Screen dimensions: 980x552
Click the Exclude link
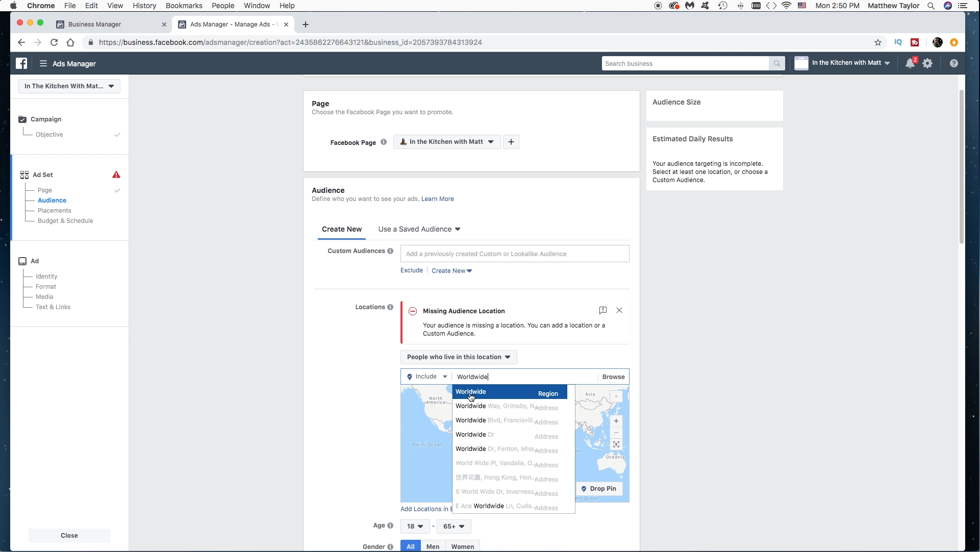(412, 270)
